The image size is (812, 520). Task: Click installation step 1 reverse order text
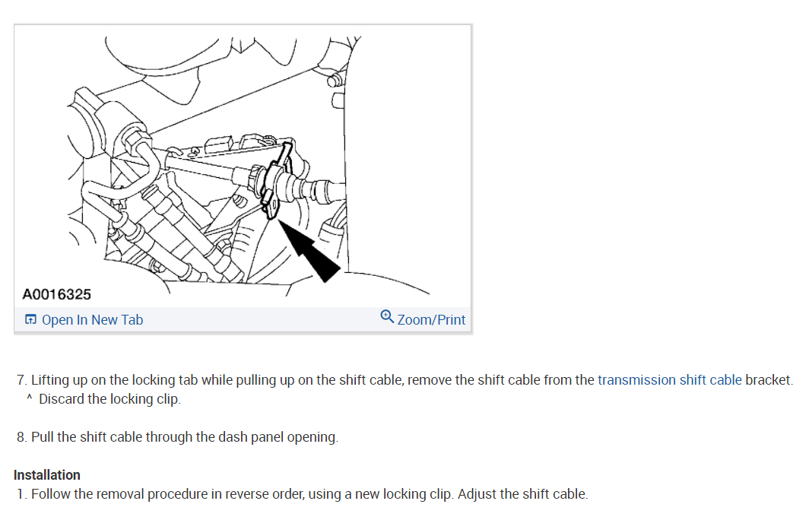pos(243,494)
